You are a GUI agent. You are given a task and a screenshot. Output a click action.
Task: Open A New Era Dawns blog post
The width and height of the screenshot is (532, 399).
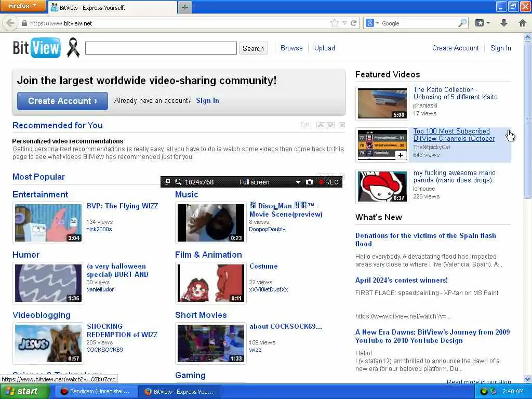coord(433,336)
